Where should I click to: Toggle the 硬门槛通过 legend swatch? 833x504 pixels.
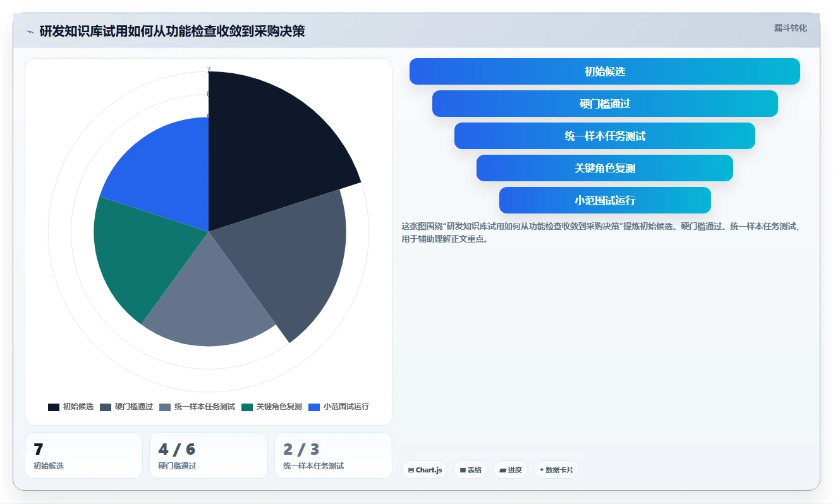106,407
